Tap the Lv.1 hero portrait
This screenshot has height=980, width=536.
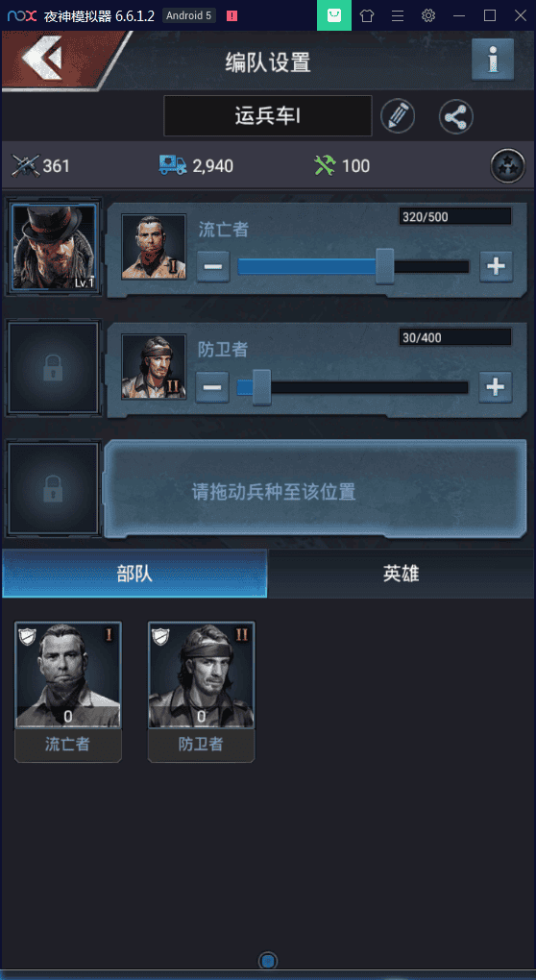click(54, 247)
